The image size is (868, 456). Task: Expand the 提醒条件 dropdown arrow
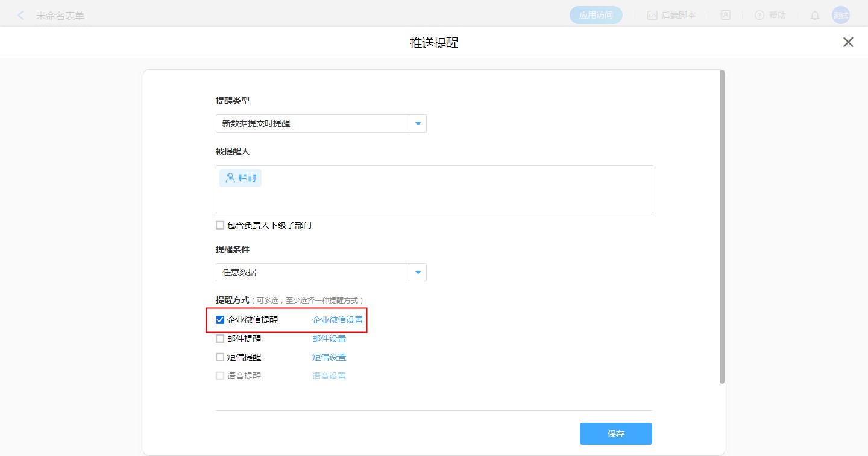pyautogui.click(x=418, y=272)
